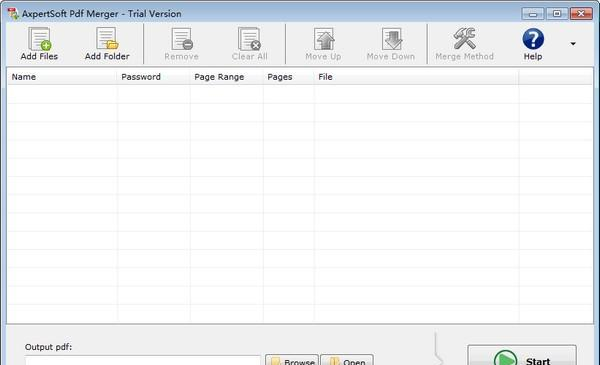Viewport: 600px width, 365px height.
Task: Click the AxpertSoft app icon in title bar
Action: [13, 14]
